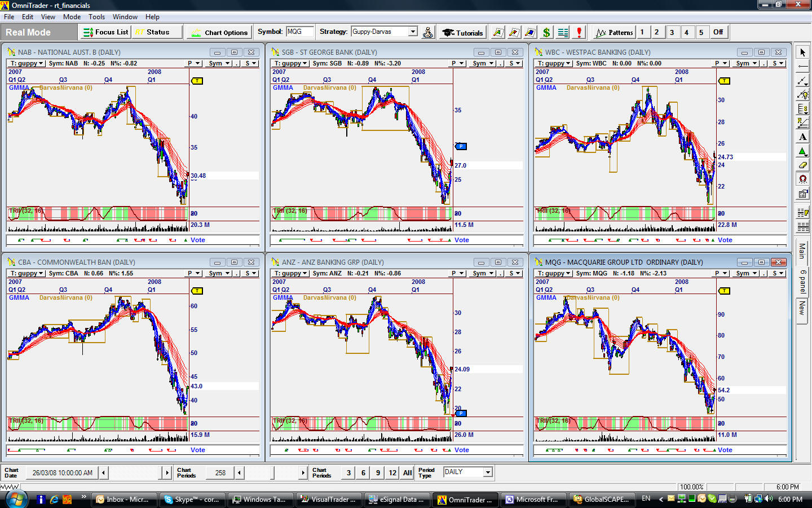The image size is (812, 508).
Task: Select the trend line drawing tool
Action: pos(802,81)
